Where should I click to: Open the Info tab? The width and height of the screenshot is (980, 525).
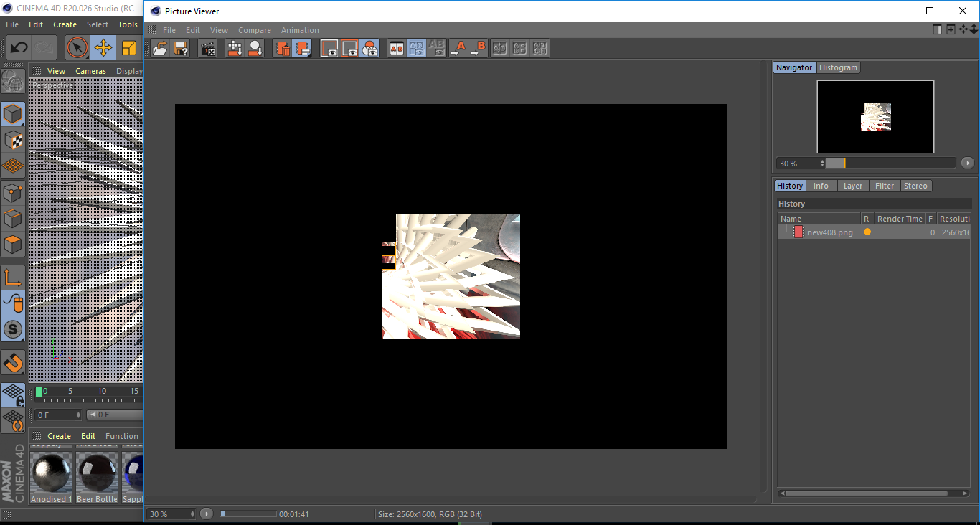(x=821, y=186)
